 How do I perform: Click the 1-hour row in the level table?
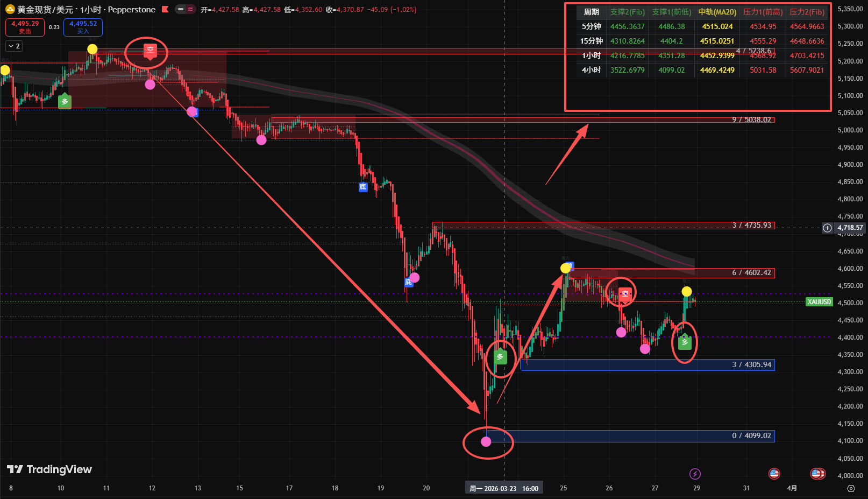click(x=592, y=55)
